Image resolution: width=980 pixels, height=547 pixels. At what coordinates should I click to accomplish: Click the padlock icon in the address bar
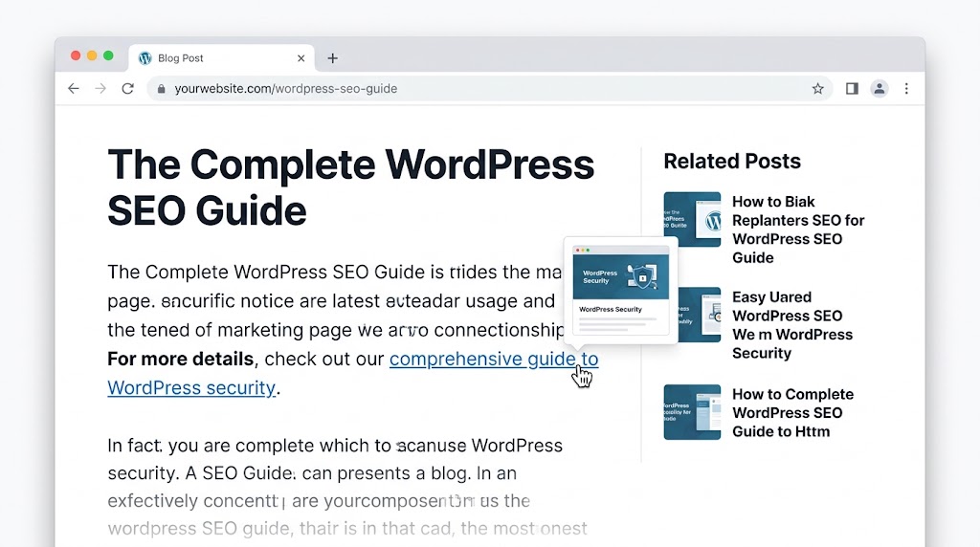(x=161, y=89)
